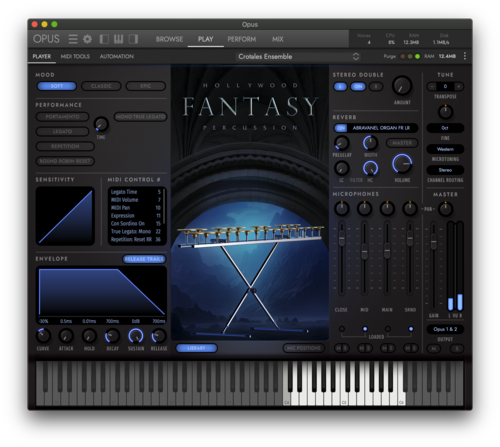The height and width of the screenshot is (447, 500).
Task: Switch to the Play tab
Action: (x=205, y=39)
